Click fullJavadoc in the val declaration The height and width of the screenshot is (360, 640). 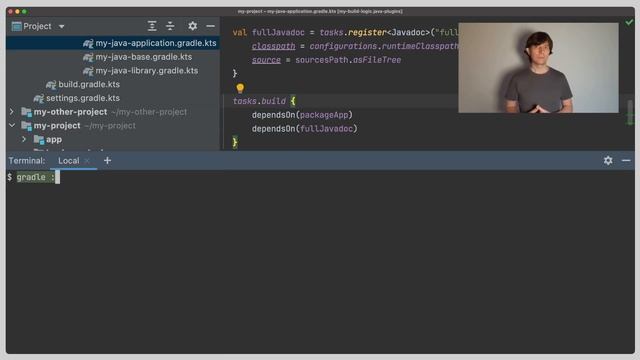[x=278, y=32]
